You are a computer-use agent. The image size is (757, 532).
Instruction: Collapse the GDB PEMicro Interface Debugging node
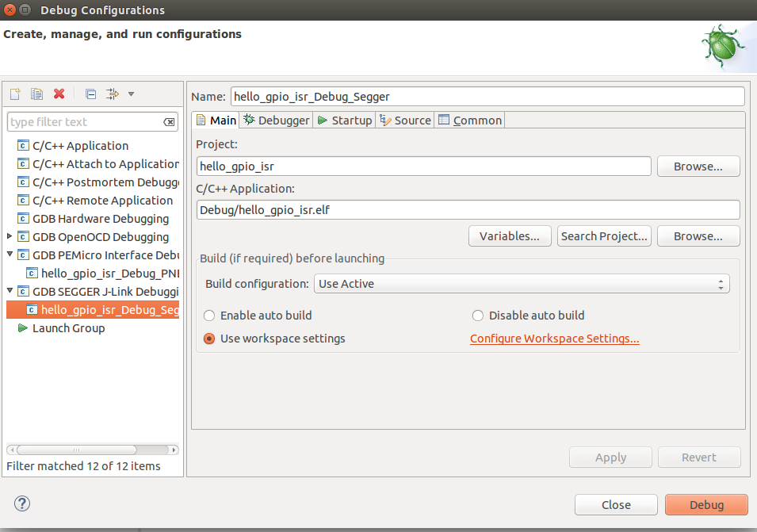click(10, 255)
